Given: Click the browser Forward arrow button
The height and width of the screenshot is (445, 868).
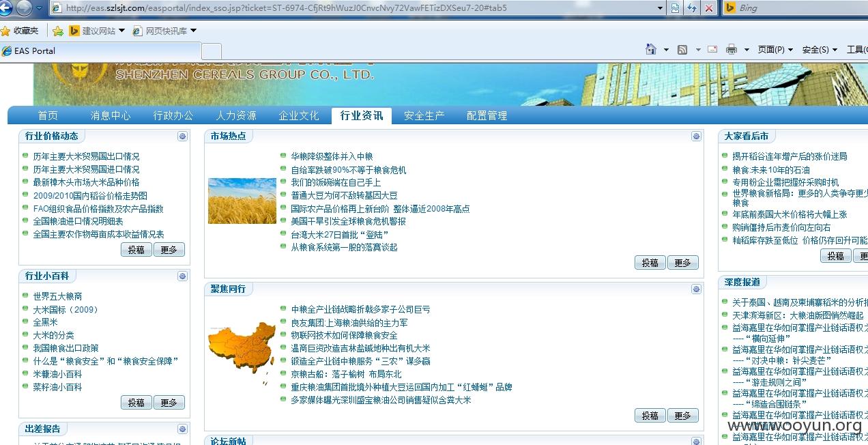Looking at the screenshot, I should 24,8.
